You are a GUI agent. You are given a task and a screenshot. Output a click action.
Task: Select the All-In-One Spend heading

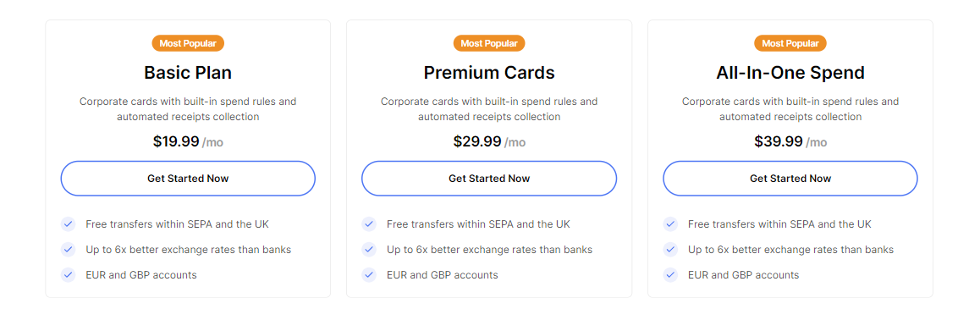pos(790,73)
